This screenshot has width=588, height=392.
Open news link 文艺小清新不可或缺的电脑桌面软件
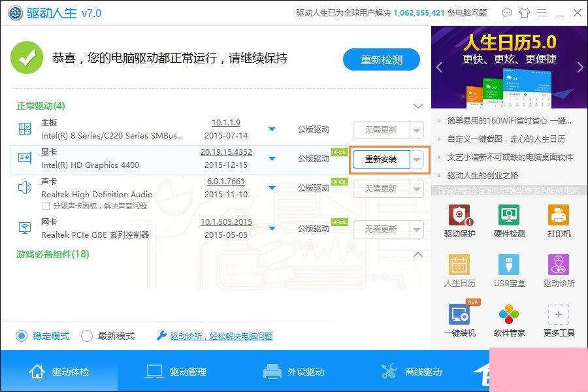(510, 157)
